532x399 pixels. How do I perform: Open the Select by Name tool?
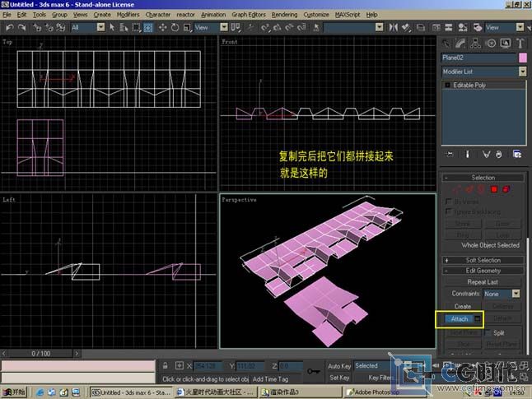point(124,27)
